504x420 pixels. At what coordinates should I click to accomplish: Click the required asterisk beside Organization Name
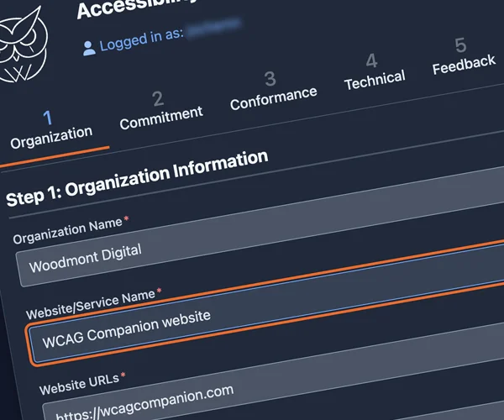[126, 220]
